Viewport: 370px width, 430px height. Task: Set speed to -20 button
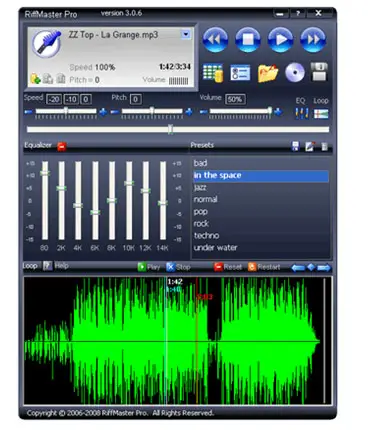[54, 99]
